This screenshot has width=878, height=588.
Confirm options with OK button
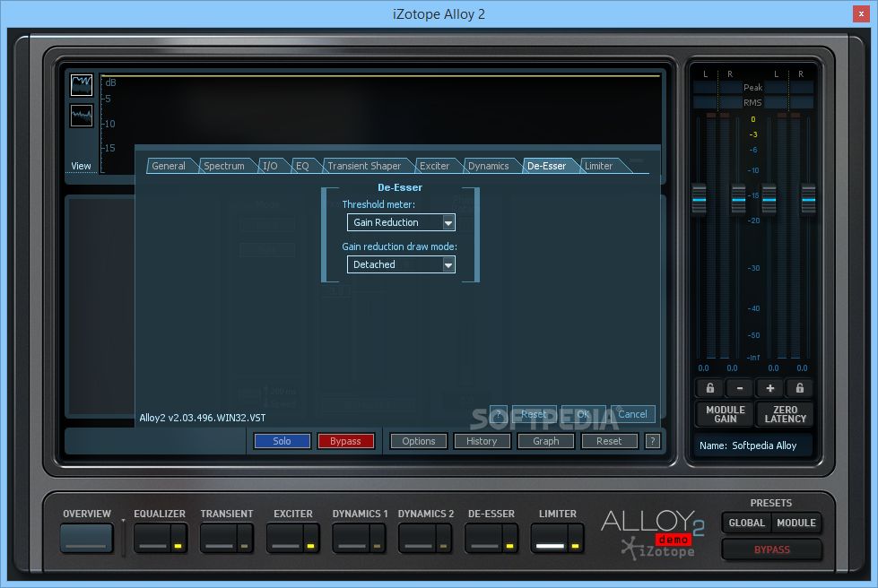click(x=583, y=414)
